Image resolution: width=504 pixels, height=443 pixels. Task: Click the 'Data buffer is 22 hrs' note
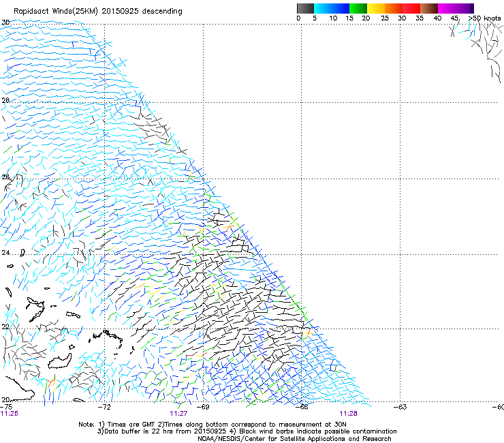pyautogui.click(x=247, y=431)
